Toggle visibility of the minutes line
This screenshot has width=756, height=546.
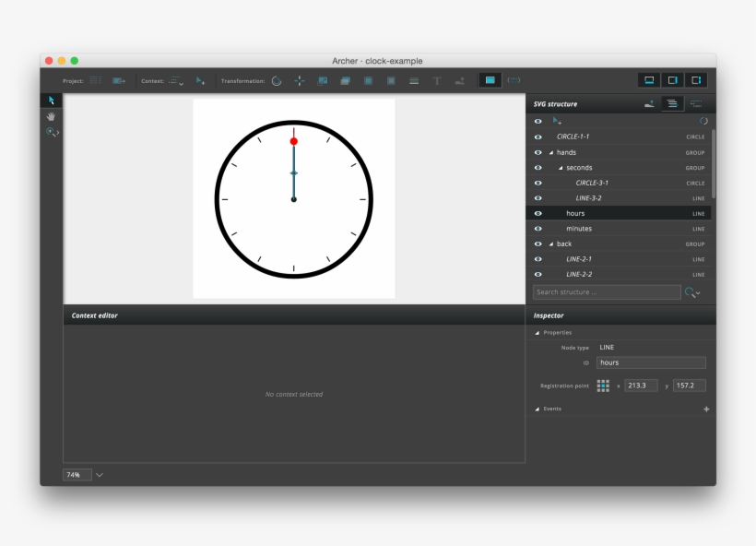tap(538, 229)
